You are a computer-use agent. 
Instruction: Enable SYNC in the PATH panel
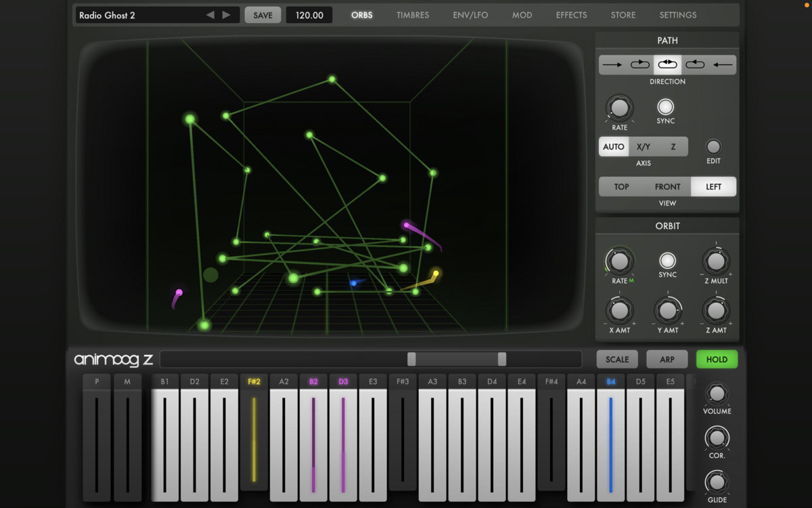[x=664, y=107]
